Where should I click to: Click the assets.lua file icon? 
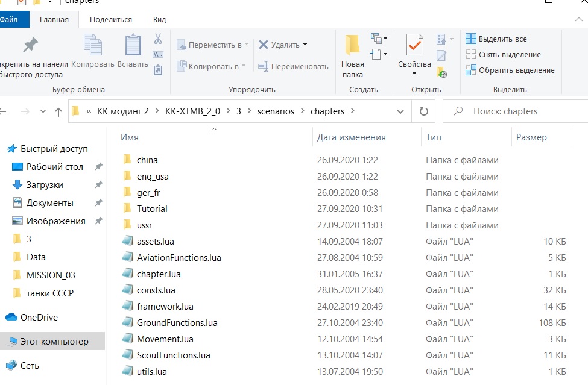pyautogui.click(x=127, y=241)
